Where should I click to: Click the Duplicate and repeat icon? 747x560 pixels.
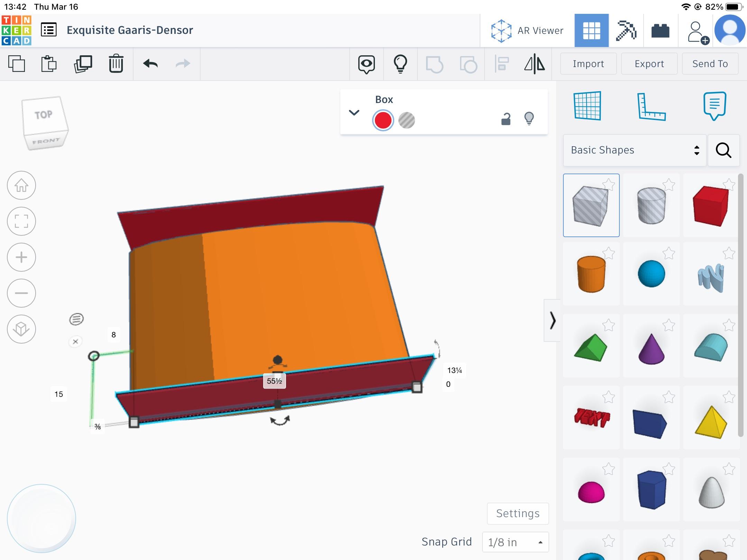click(x=83, y=64)
